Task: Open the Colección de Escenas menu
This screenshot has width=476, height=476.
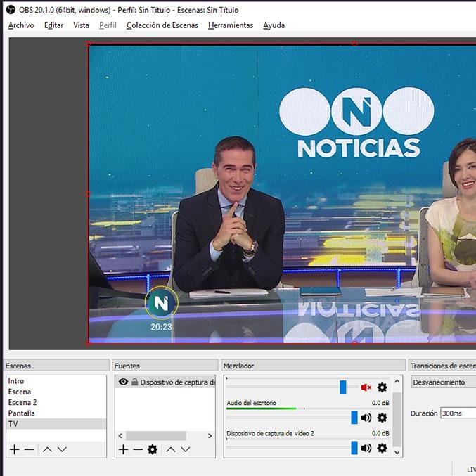Action: [x=162, y=25]
